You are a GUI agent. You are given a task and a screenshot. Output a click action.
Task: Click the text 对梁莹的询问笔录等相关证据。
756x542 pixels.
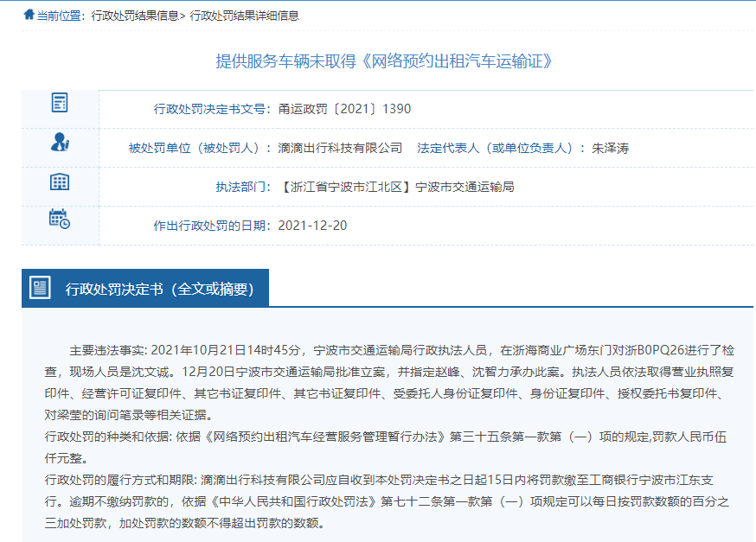(129, 415)
